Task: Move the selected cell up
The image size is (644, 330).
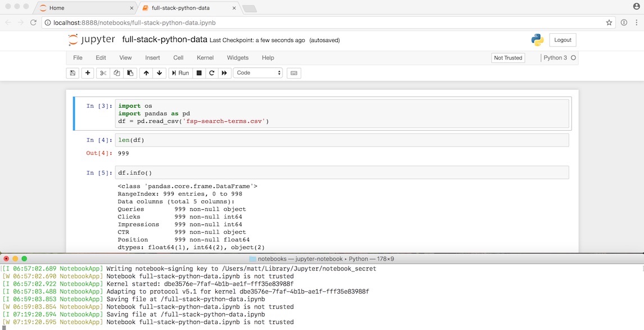Action: [x=147, y=72]
